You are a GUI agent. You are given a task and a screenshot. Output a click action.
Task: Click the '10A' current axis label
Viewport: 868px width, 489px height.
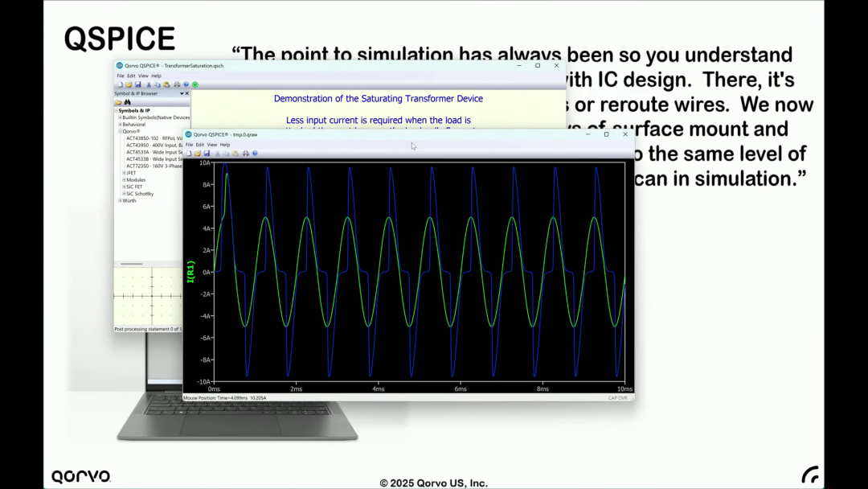(204, 162)
